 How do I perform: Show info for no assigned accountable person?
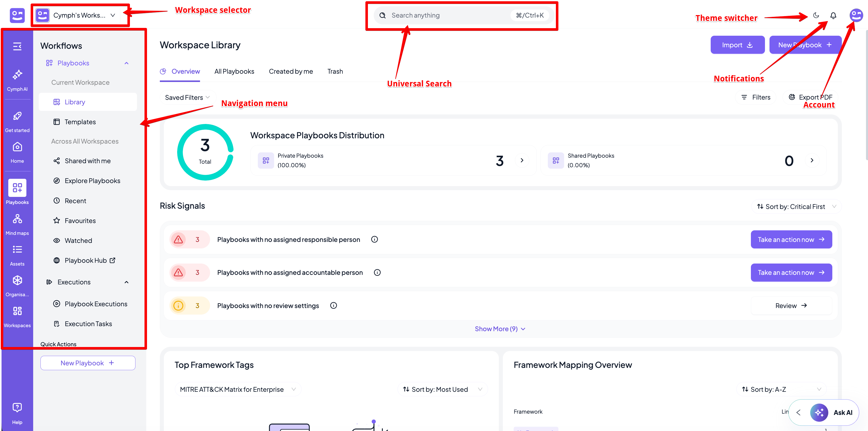pyautogui.click(x=377, y=273)
